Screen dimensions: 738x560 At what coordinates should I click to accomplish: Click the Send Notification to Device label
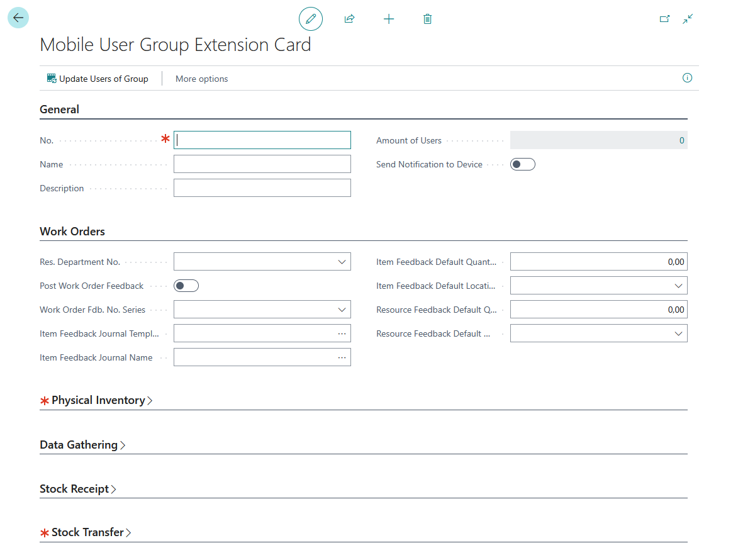[429, 164]
